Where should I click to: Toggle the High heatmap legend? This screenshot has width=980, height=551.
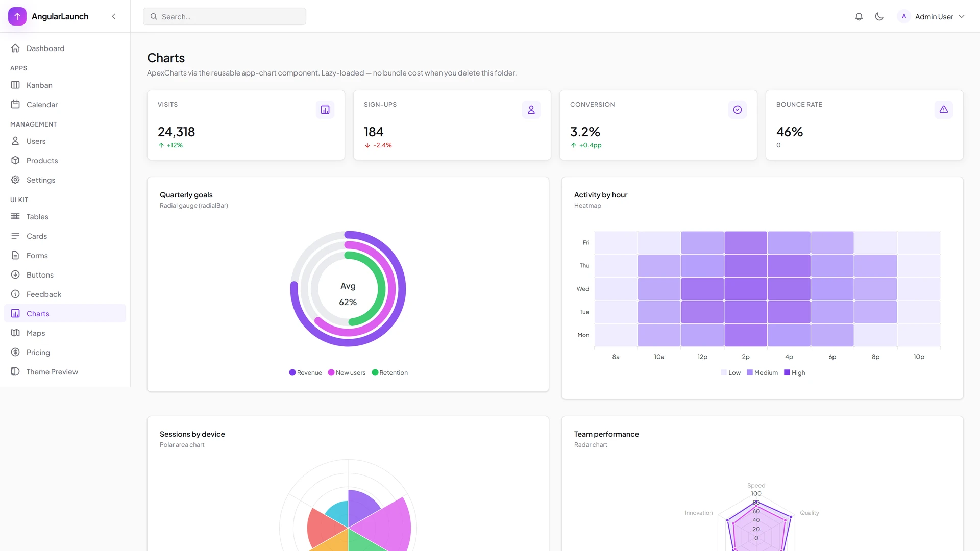click(795, 372)
